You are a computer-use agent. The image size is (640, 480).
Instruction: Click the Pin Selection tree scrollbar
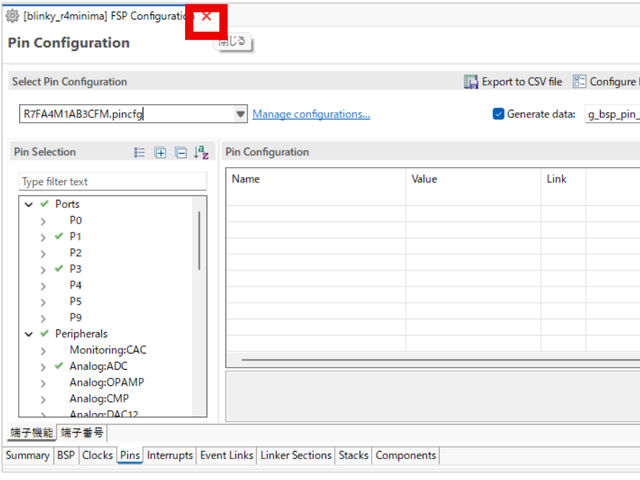(x=199, y=241)
